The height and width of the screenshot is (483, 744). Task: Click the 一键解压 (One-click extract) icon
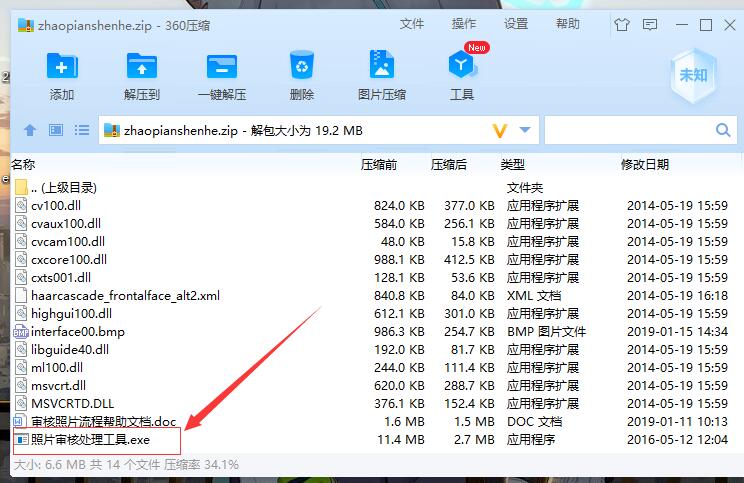(221, 67)
